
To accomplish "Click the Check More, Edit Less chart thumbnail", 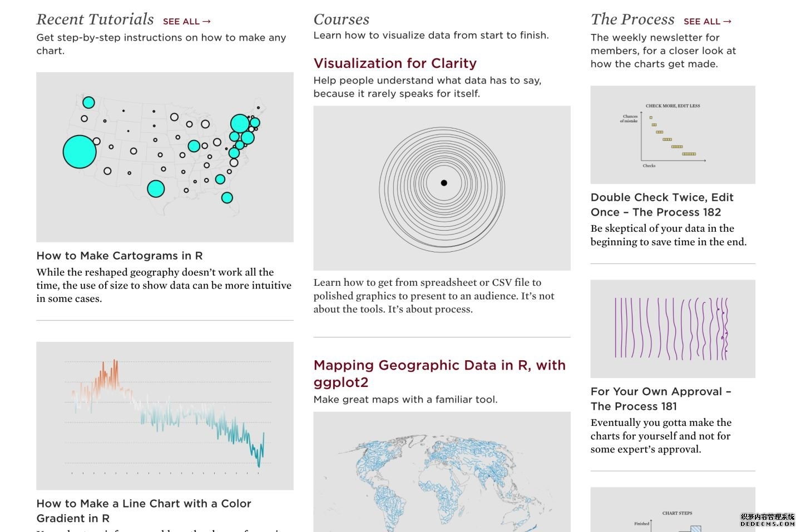I will [x=673, y=135].
